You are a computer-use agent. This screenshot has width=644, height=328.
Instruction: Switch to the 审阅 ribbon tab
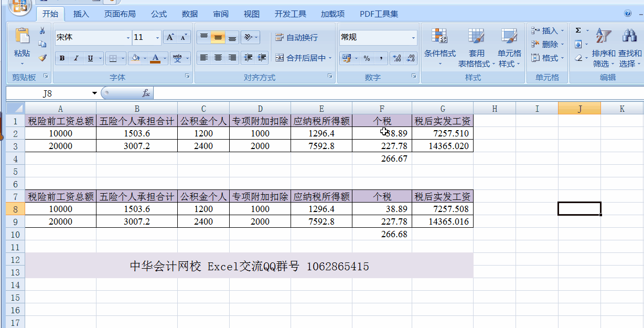pos(221,14)
